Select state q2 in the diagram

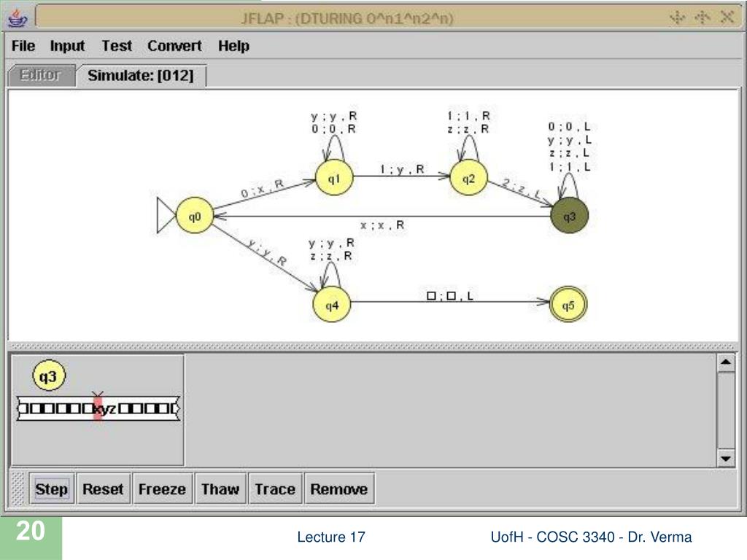[469, 178]
